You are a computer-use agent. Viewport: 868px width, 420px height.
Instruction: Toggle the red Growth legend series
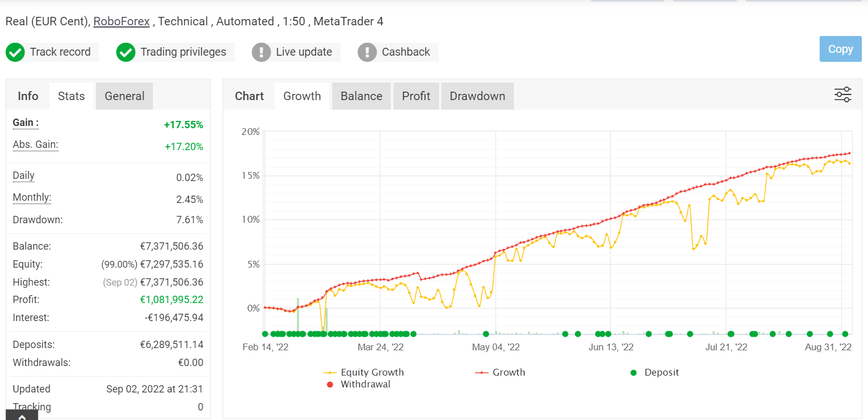(500, 372)
